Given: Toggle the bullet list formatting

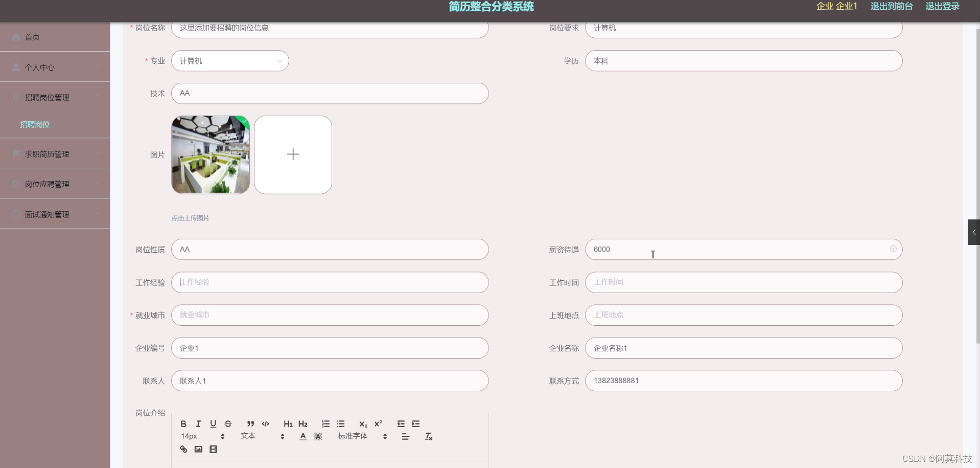Looking at the screenshot, I should coord(340,424).
